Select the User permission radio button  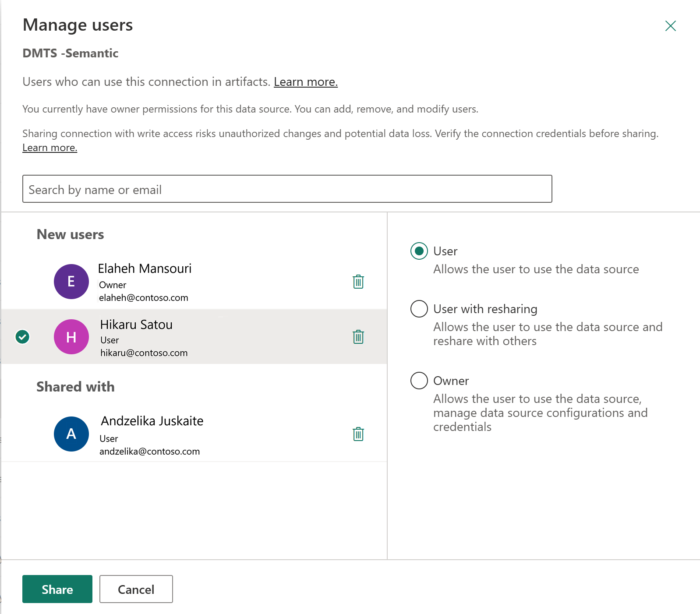419,251
